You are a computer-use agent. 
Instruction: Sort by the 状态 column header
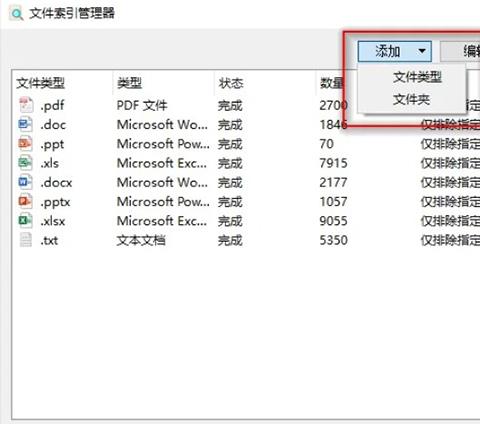click(x=231, y=83)
